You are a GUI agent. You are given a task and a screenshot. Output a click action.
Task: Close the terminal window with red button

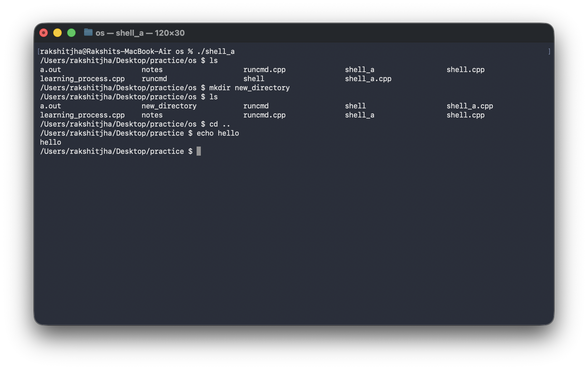[x=44, y=33]
